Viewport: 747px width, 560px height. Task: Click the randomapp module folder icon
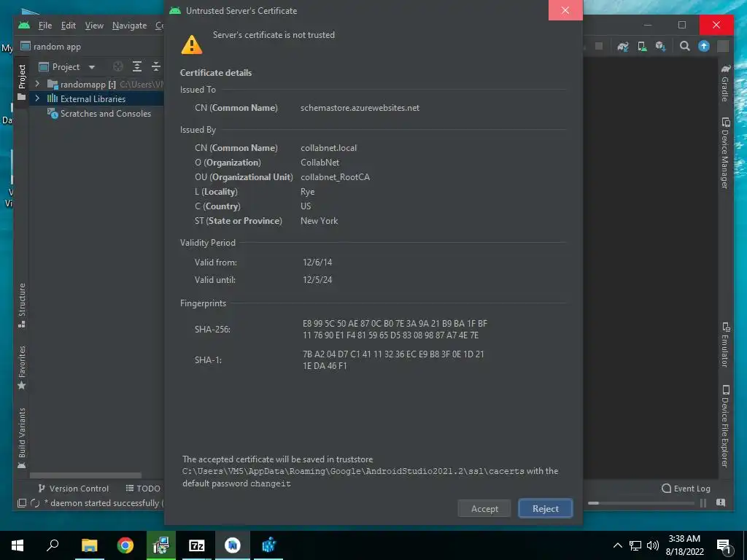(53, 85)
